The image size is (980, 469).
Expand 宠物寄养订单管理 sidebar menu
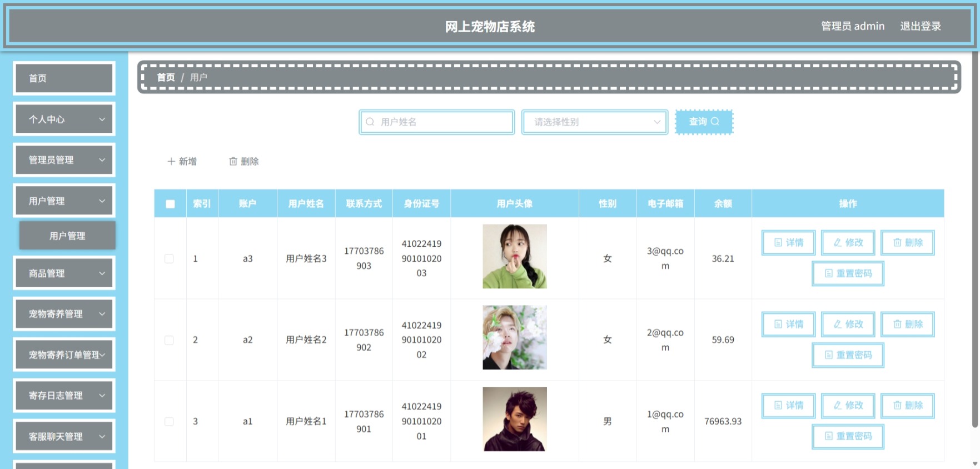[64, 355]
